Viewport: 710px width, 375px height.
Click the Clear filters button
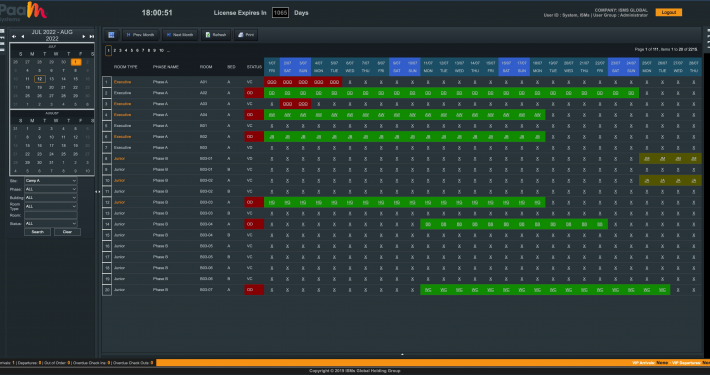pos(67,232)
